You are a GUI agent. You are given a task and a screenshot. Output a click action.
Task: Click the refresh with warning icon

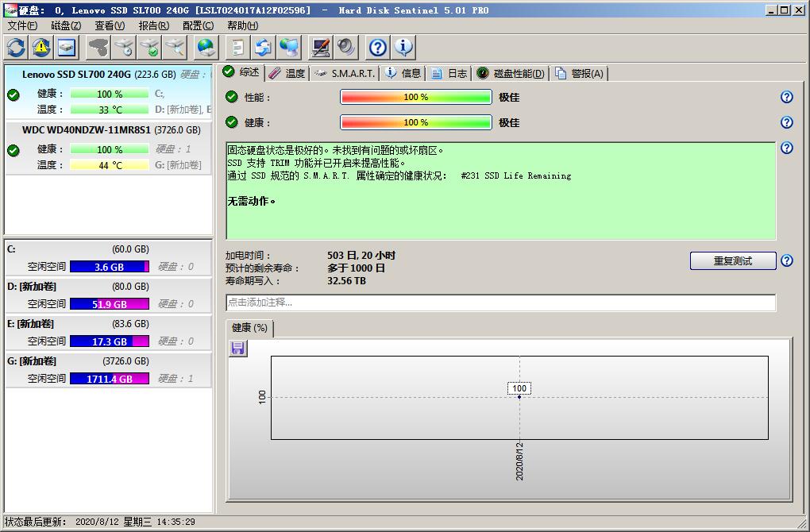click(x=41, y=48)
